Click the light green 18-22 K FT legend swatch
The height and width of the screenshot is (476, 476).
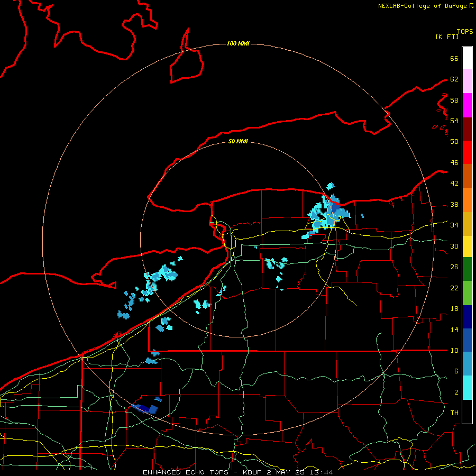pyautogui.click(x=467, y=293)
